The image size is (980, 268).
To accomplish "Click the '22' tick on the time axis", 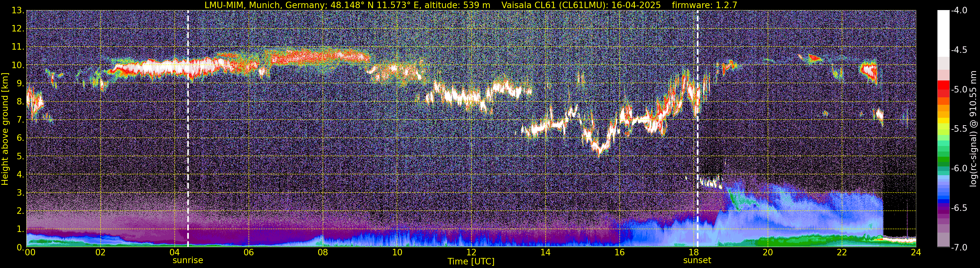I will click(842, 252).
